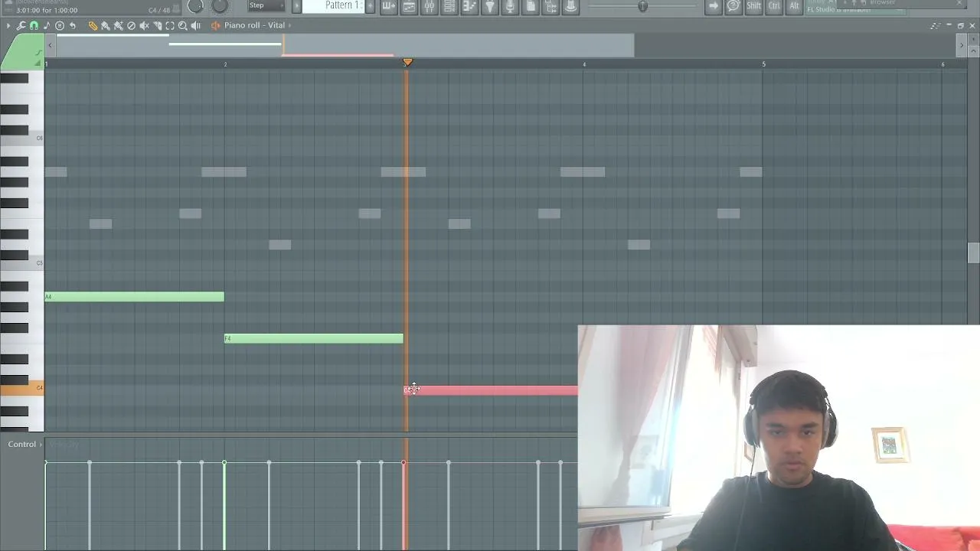This screenshot has height=551, width=980.
Task: Select the Mute tool speaker-x icon
Action: [x=144, y=25]
